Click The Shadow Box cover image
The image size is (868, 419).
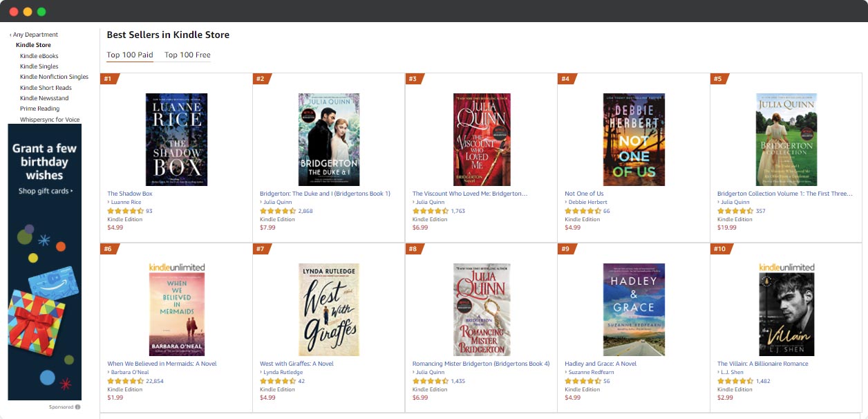coord(173,139)
